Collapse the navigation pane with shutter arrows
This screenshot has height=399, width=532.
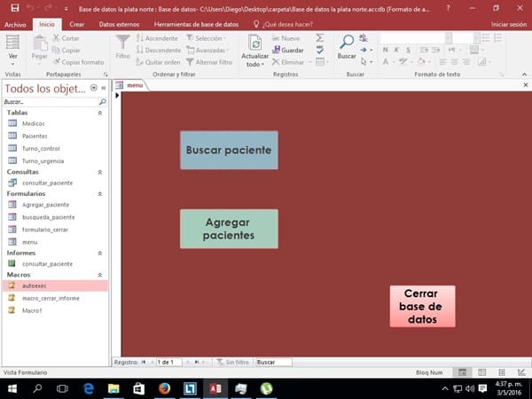coord(104,88)
